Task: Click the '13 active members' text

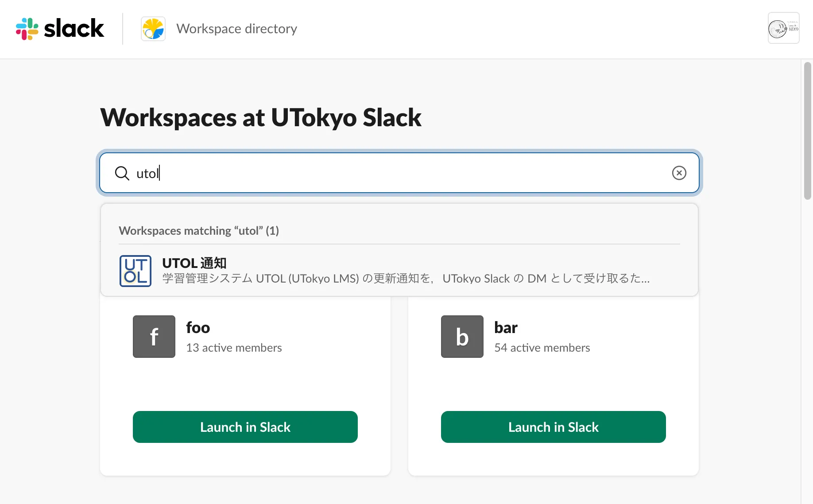Action: tap(234, 348)
